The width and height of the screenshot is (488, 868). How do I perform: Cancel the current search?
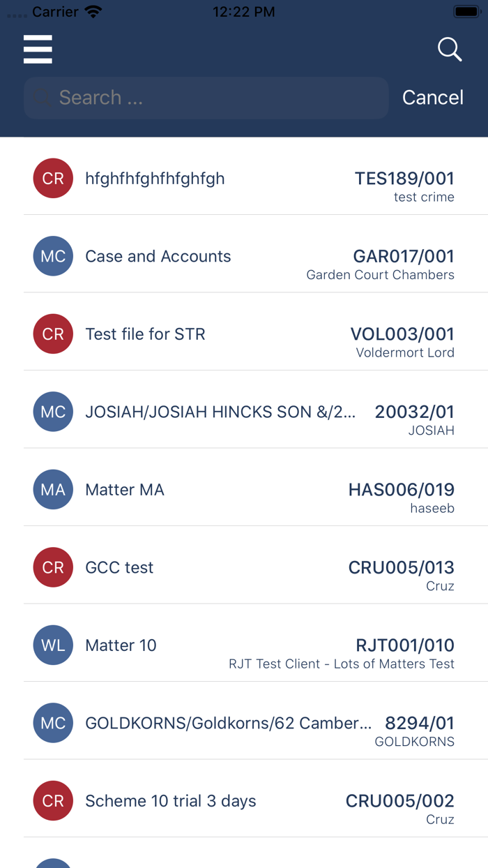[432, 98]
